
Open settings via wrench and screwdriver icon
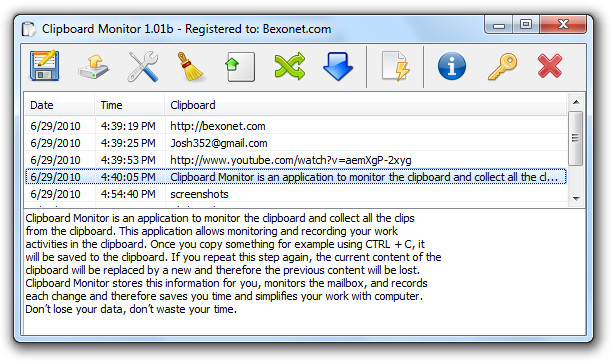click(143, 66)
